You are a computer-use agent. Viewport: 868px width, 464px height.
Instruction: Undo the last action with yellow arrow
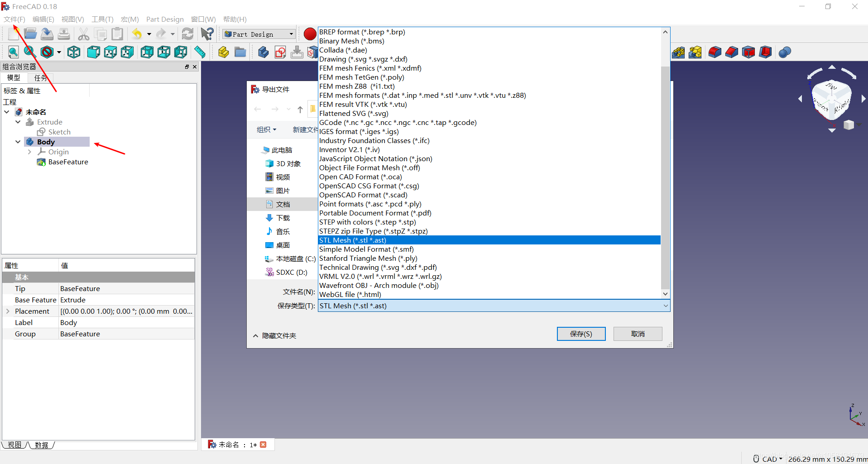tap(137, 34)
